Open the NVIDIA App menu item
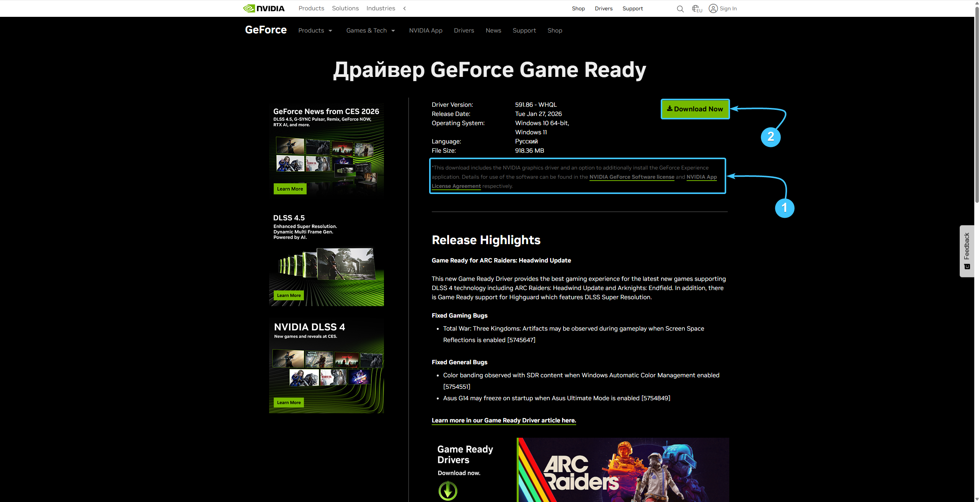The width and height of the screenshot is (980, 502). pyautogui.click(x=425, y=31)
